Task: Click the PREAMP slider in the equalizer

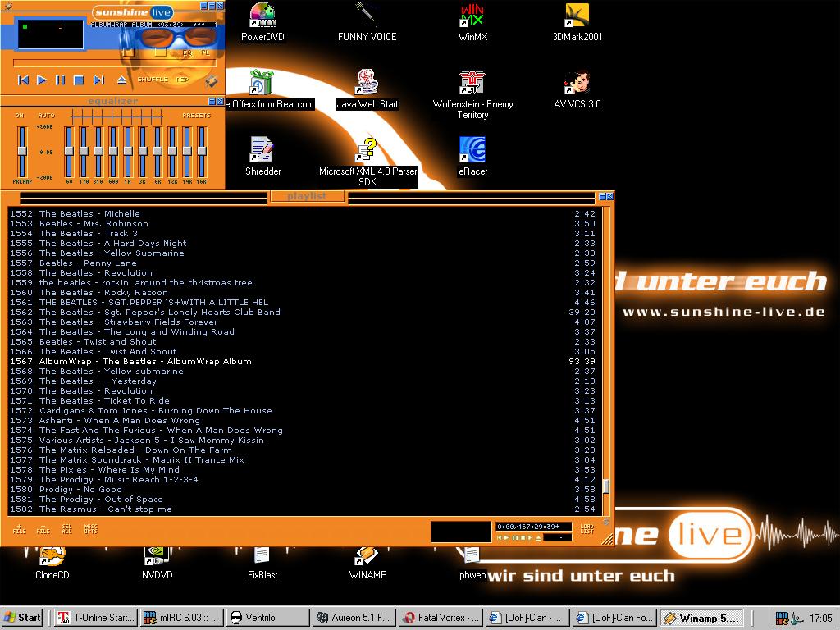Action: (22, 152)
